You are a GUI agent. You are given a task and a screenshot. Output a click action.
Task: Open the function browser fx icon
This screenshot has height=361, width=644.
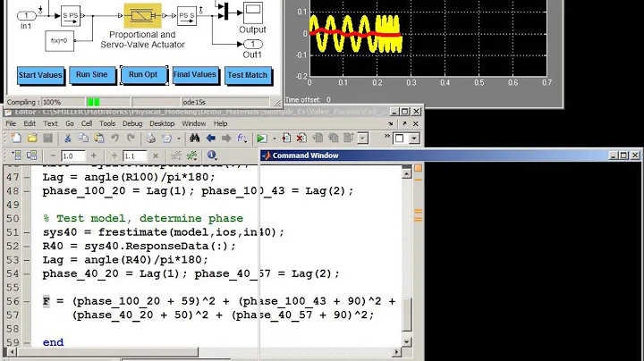pos(241,139)
